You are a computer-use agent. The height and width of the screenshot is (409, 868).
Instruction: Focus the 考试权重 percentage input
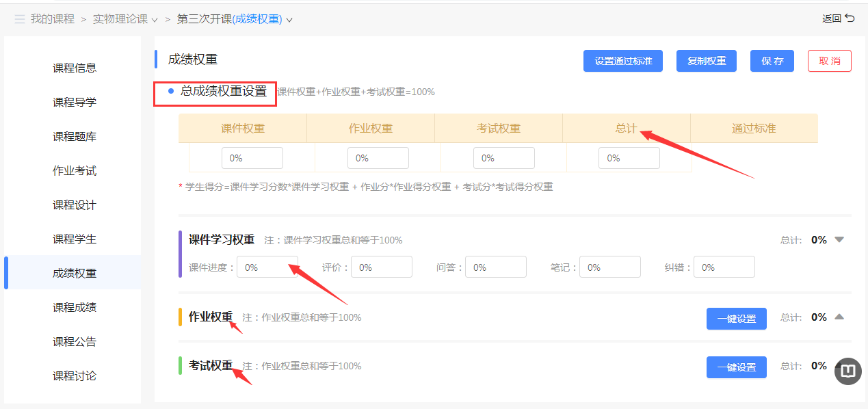503,158
